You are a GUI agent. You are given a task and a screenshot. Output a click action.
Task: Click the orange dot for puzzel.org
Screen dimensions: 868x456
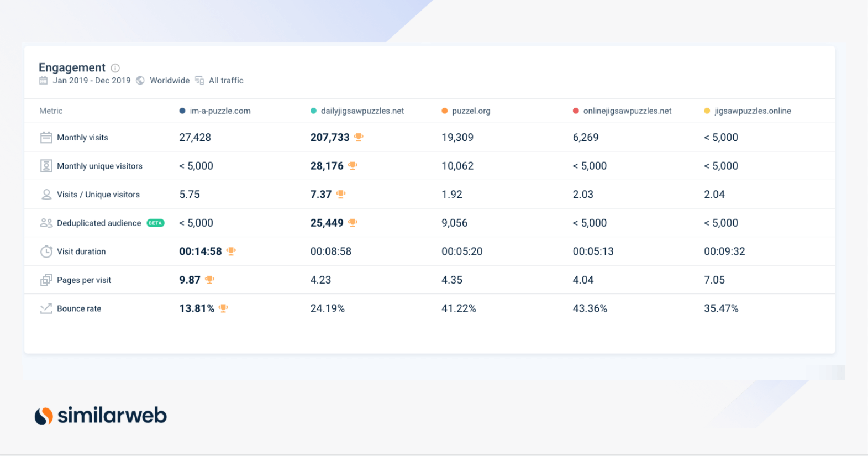click(x=445, y=111)
